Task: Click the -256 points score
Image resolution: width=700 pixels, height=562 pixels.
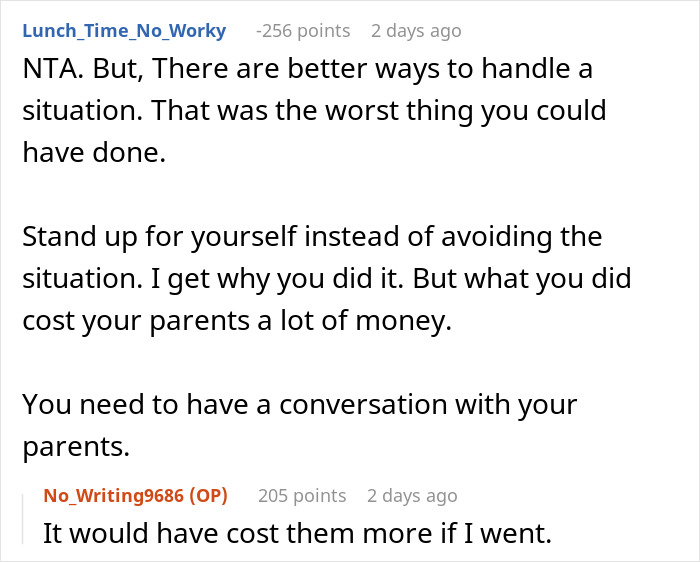Action: click(303, 31)
